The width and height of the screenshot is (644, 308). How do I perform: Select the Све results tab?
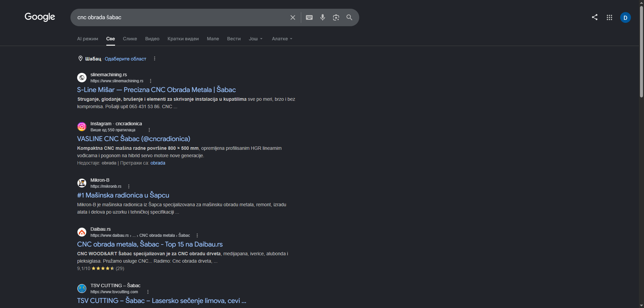pos(110,39)
